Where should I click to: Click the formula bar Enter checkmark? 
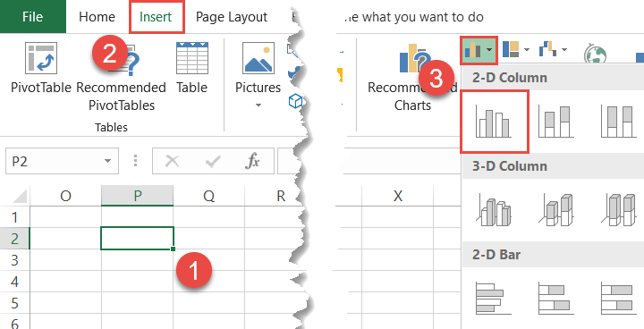click(212, 162)
